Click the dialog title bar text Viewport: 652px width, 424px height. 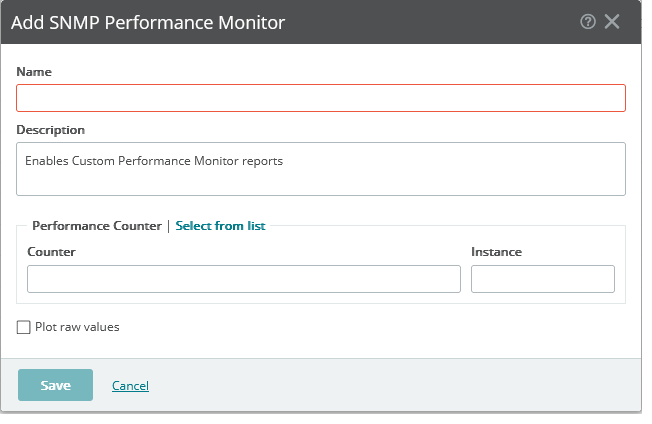click(x=147, y=21)
